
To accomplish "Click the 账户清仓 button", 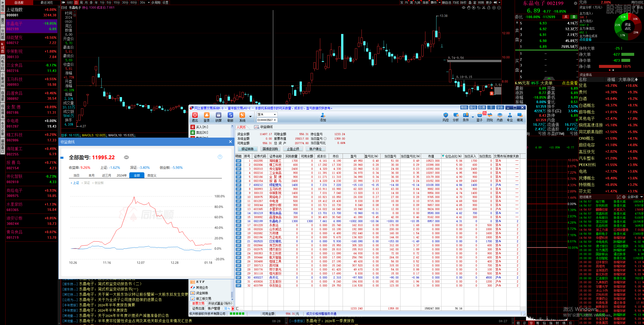I will tap(315, 149).
